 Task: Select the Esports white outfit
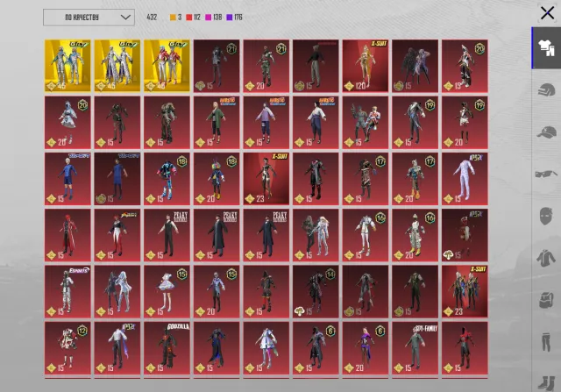click(67, 292)
